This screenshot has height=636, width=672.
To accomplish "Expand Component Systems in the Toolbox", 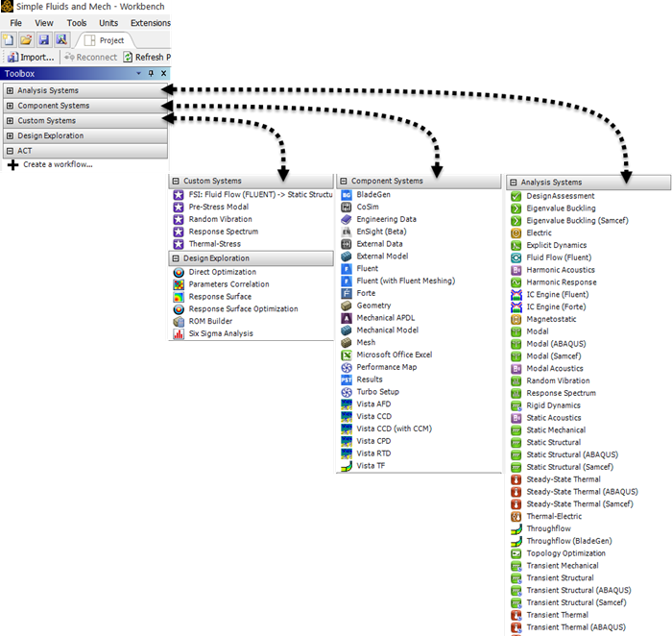I will [10, 106].
